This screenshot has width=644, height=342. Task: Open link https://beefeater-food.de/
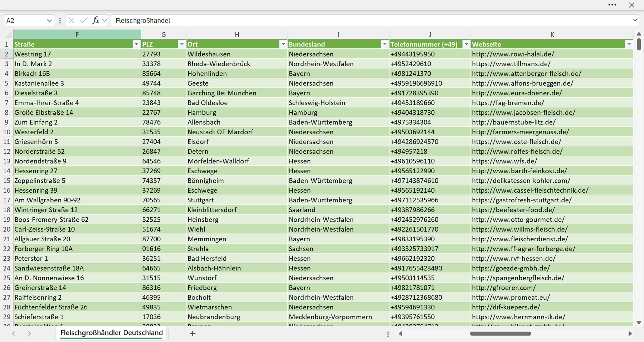pyautogui.click(x=513, y=210)
